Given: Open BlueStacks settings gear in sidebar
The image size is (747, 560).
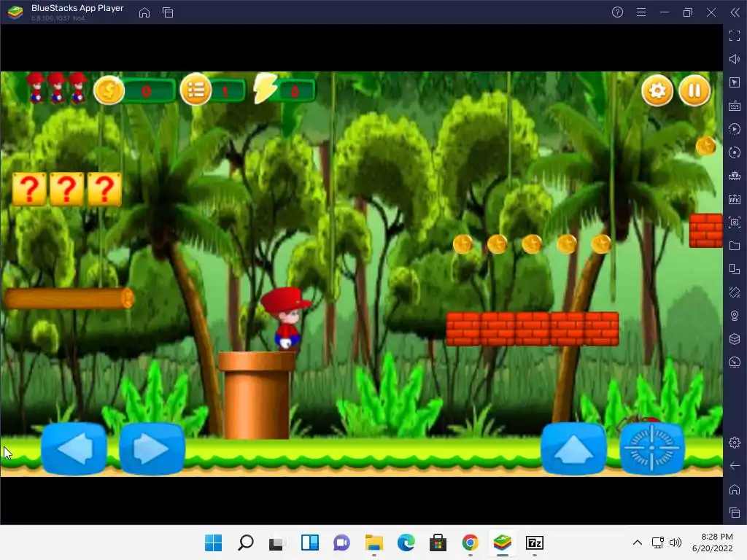Looking at the screenshot, I should point(734,443).
